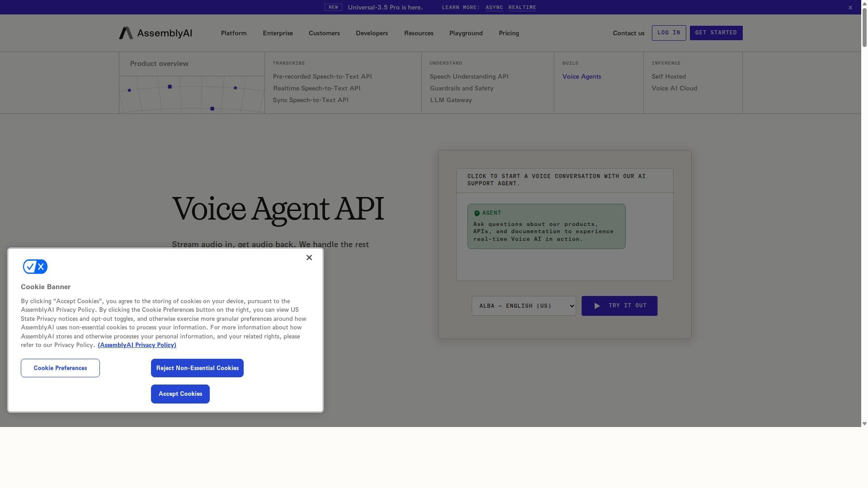Image resolution: width=868 pixels, height=488 pixels.
Task: Close the cookie banner with the X
Action: tap(309, 258)
